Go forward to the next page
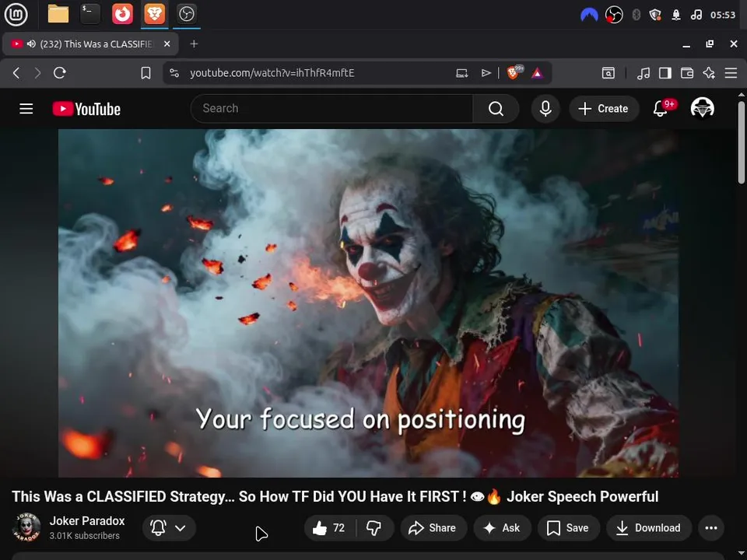Screen dimensions: 747x560 [37, 73]
